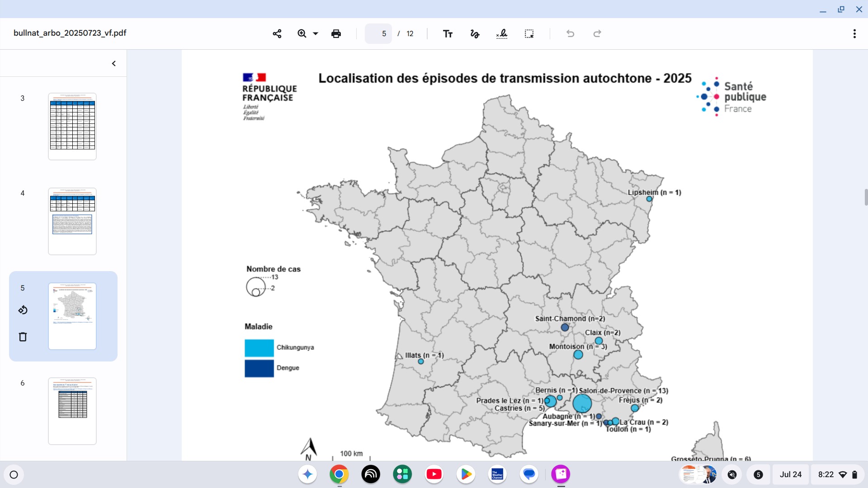Open the status tray showing 8:22
Image resolution: width=868 pixels, height=488 pixels.
(x=837, y=474)
